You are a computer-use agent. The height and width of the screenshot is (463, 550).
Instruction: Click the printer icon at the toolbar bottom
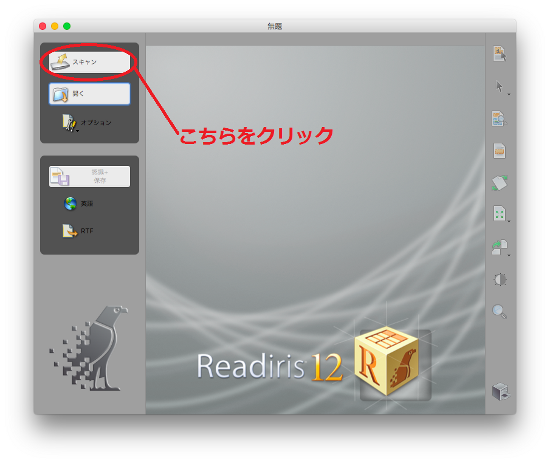coord(501,391)
